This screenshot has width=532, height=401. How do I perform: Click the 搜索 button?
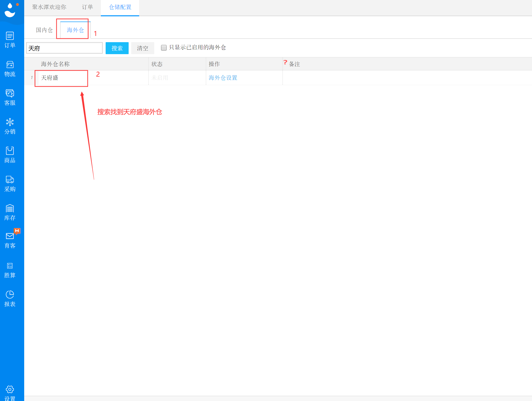117,48
